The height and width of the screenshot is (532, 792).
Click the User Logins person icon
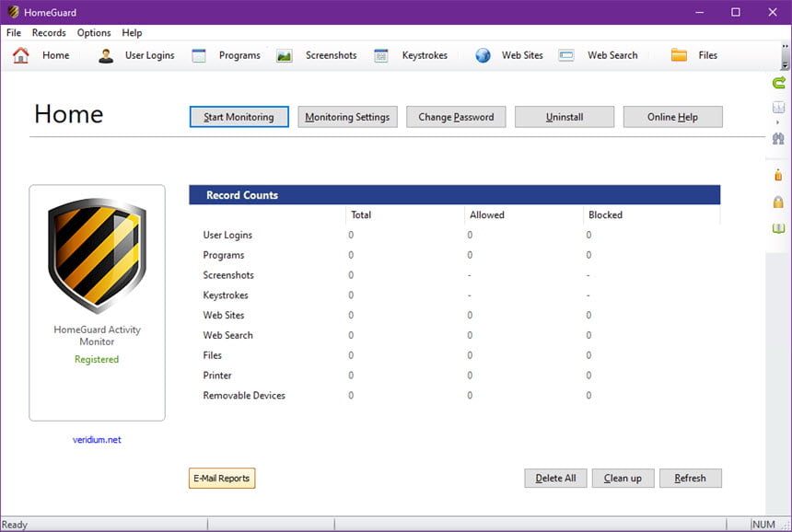click(x=106, y=55)
